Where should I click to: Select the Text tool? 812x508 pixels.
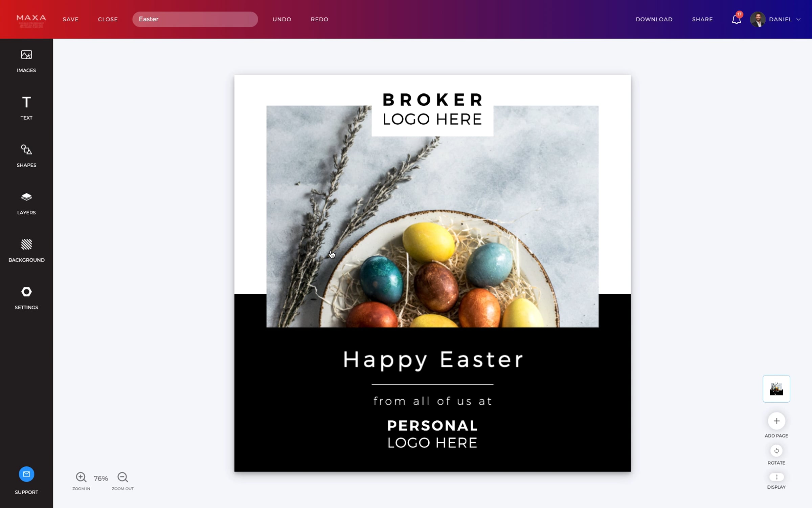tap(26, 108)
